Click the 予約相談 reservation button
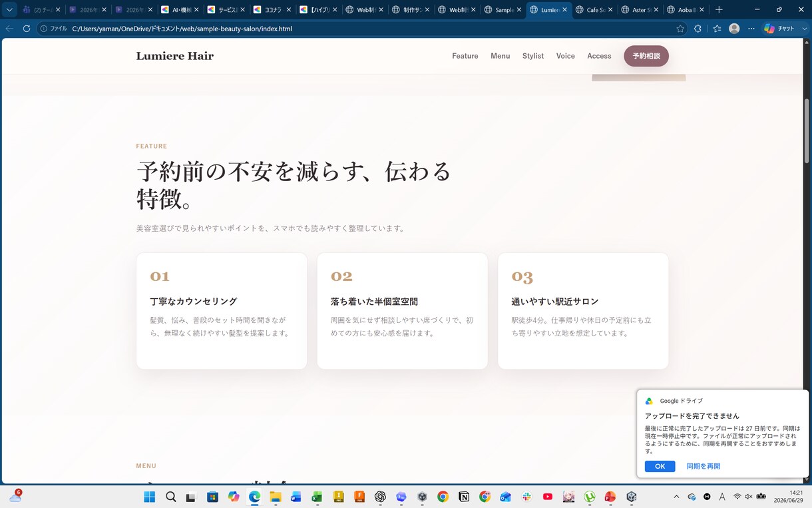The image size is (812, 508). tap(646, 56)
